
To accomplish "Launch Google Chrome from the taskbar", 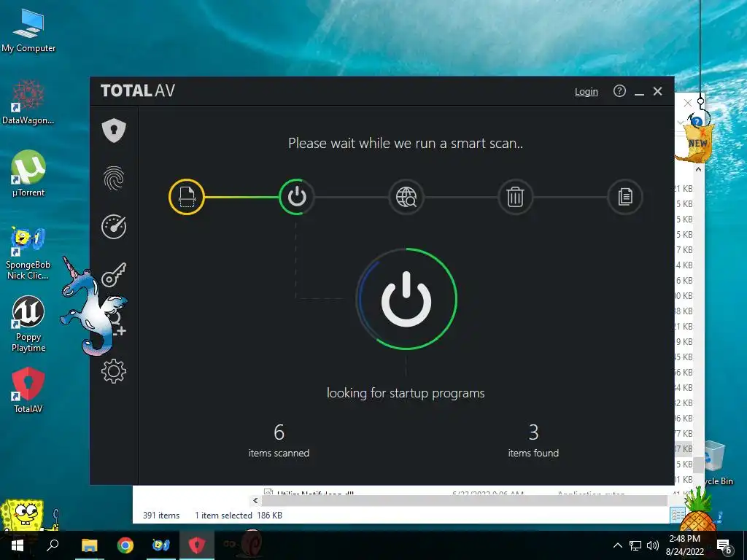I will pyautogui.click(x=125, y=545).
